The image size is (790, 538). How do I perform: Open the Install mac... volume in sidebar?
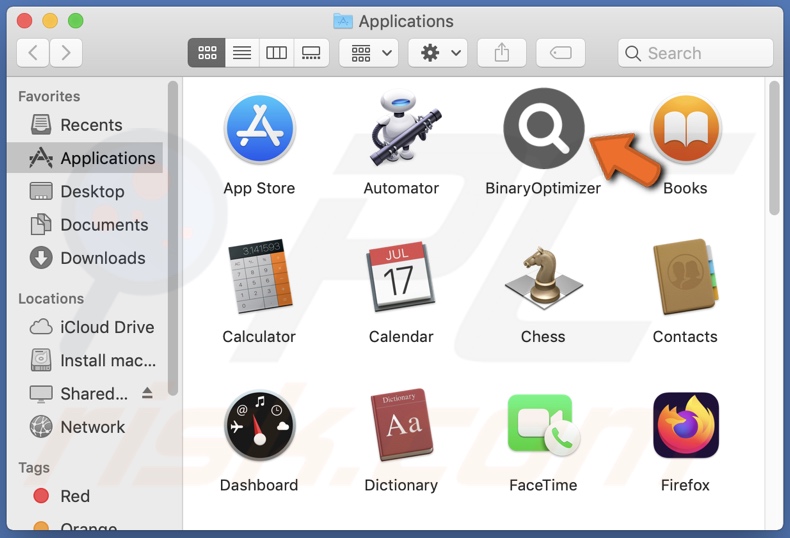coord(86,360)
